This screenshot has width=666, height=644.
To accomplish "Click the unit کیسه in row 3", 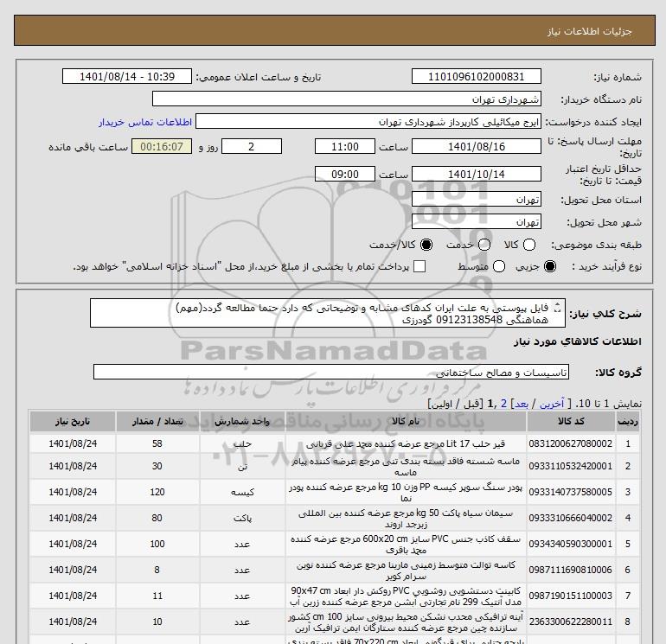I will pyautogui.click(x=242, y=492).
